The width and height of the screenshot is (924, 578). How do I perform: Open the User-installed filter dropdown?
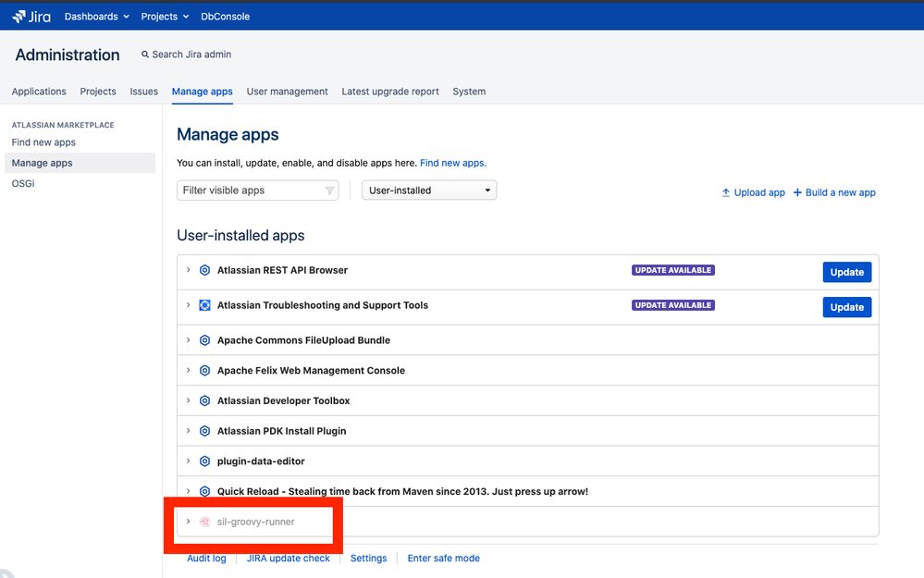tap(429, 191)
